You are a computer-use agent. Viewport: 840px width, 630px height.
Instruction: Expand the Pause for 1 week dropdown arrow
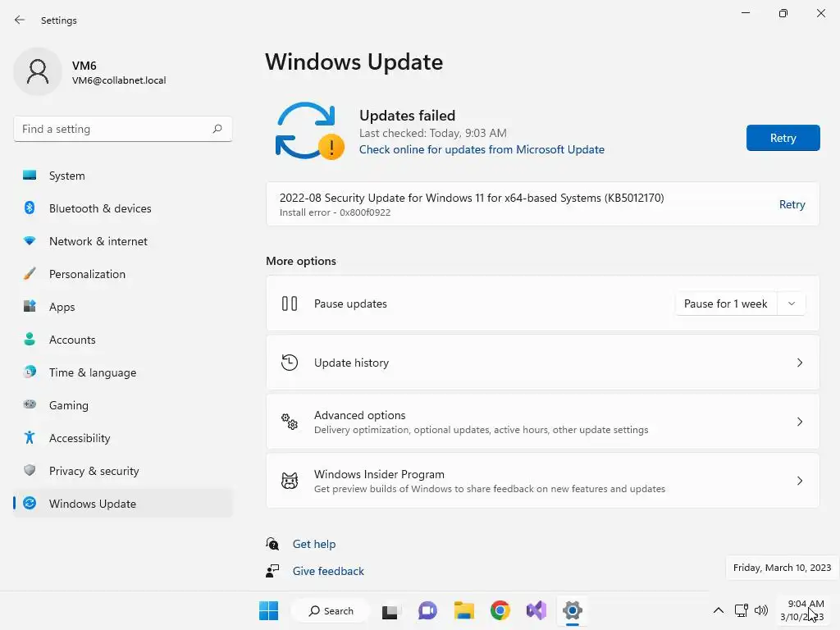[792, 304]
